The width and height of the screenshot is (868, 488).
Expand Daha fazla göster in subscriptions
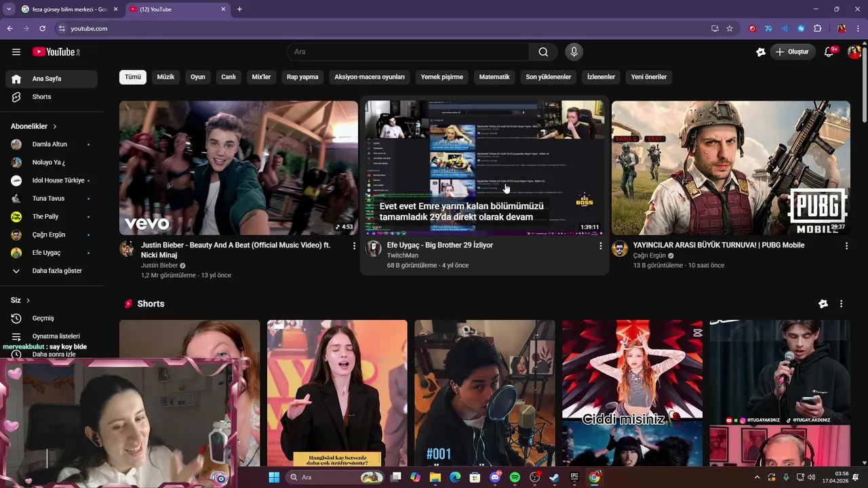(x=52, y=270)
